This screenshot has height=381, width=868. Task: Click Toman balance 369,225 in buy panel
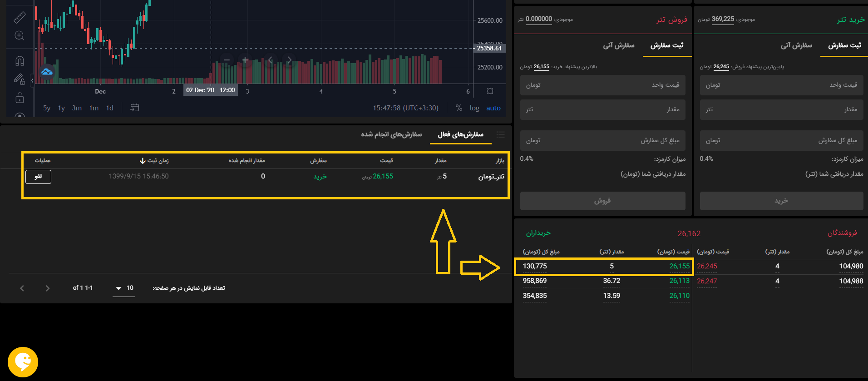click(723, 19)
